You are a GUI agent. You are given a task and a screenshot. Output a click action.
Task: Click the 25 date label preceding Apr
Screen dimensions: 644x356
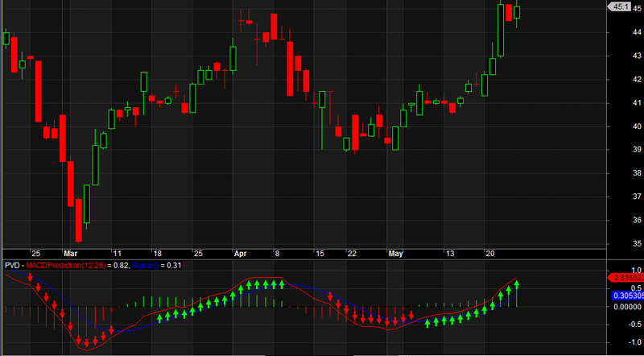tap(198, 254)
